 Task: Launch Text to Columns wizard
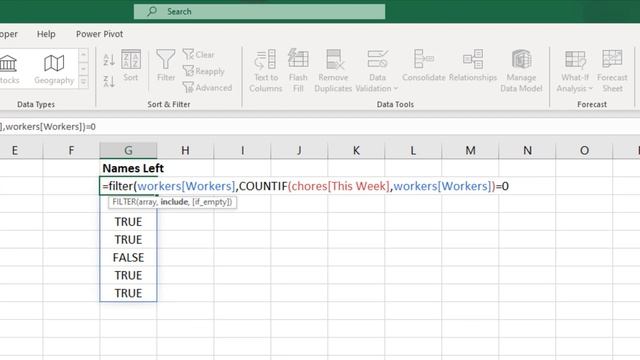(x=266, y=71)
